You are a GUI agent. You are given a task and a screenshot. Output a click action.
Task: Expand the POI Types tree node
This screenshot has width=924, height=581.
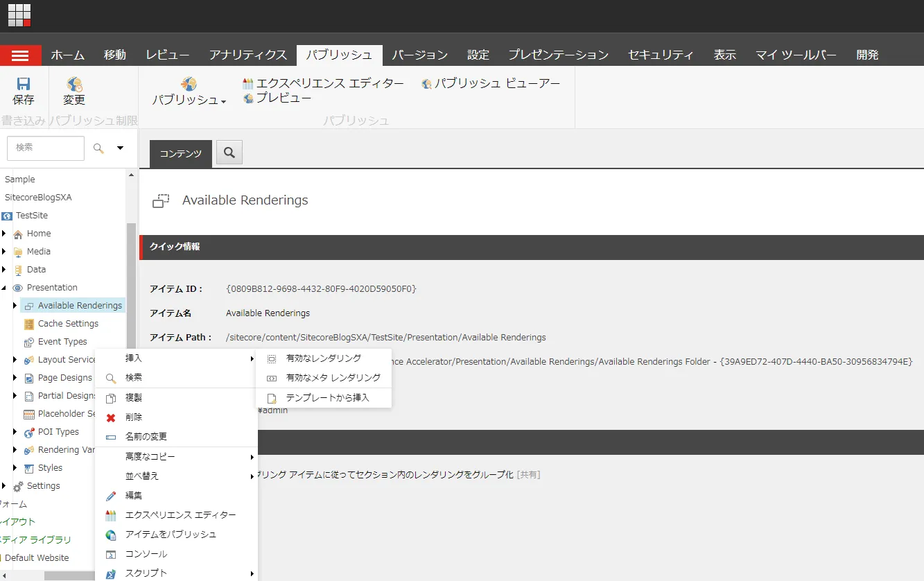(x=15, y=431)
